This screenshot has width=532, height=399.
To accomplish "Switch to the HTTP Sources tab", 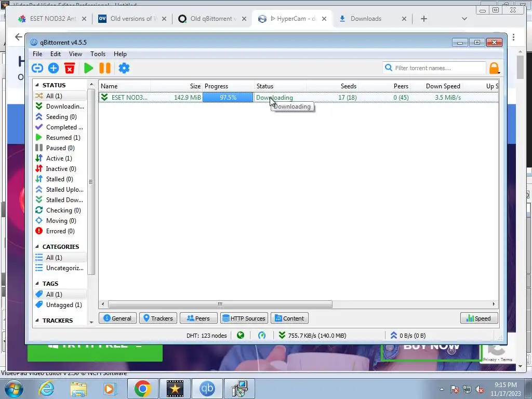I will coord(244,318).
